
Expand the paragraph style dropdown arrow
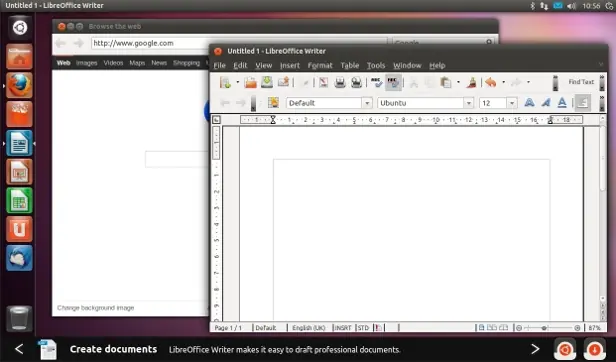point(367,103)
